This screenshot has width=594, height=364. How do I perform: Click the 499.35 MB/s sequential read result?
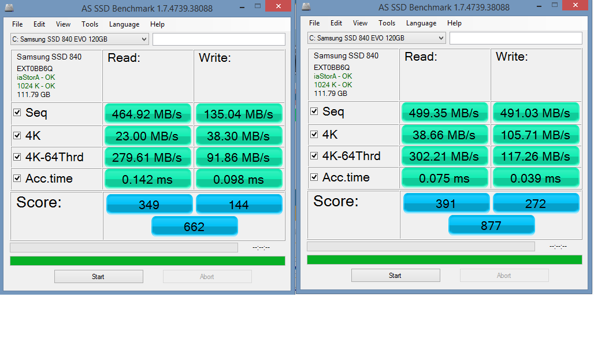click(x=444, y=113)
